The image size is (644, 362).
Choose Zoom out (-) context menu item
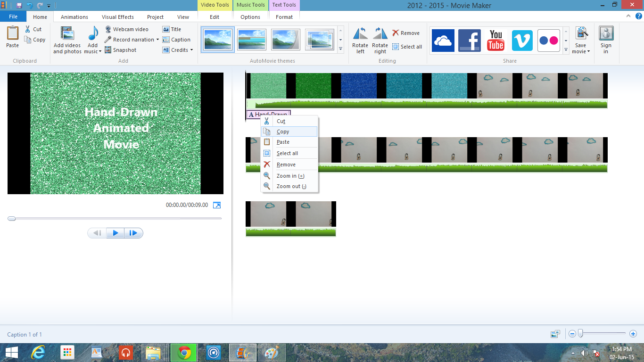tap(289, 186)
